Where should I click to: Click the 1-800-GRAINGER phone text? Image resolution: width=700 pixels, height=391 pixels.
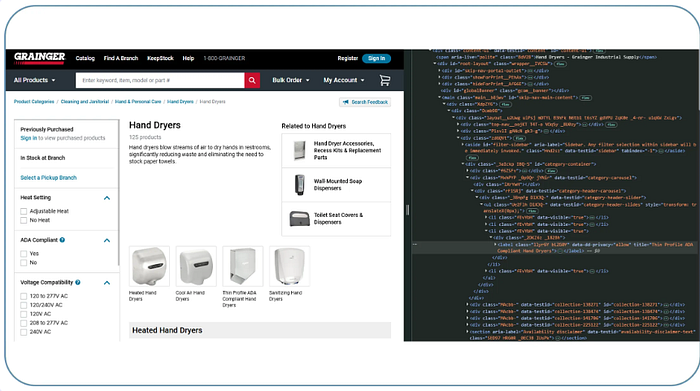click(x=225, y=58)
